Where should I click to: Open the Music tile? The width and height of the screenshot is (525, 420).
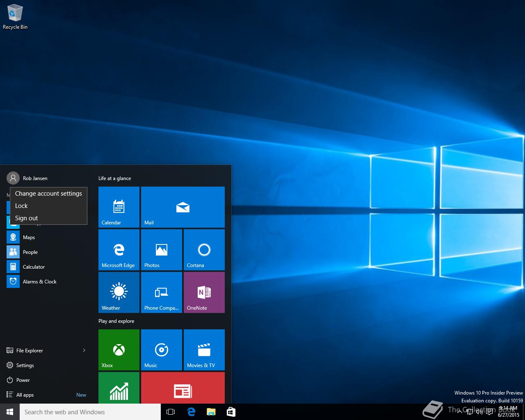162,350
